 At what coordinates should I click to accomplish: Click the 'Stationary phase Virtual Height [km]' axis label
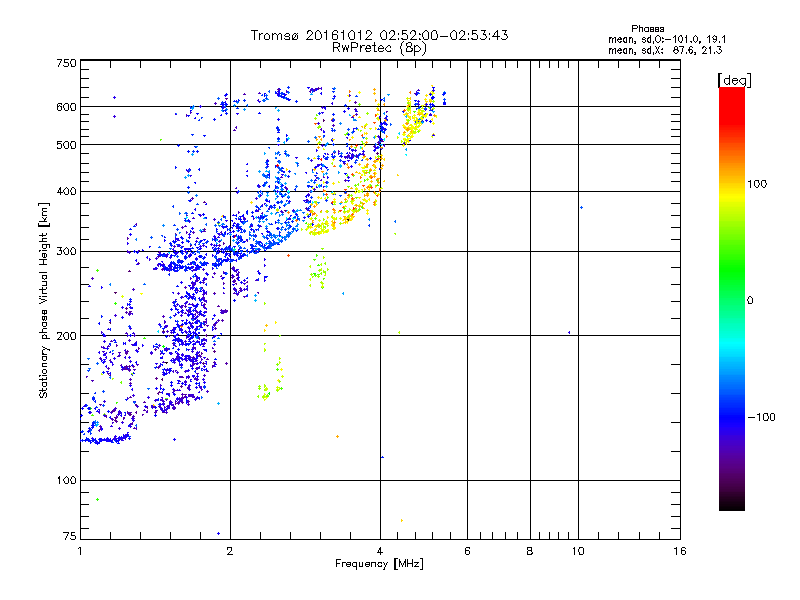(44, 300)
